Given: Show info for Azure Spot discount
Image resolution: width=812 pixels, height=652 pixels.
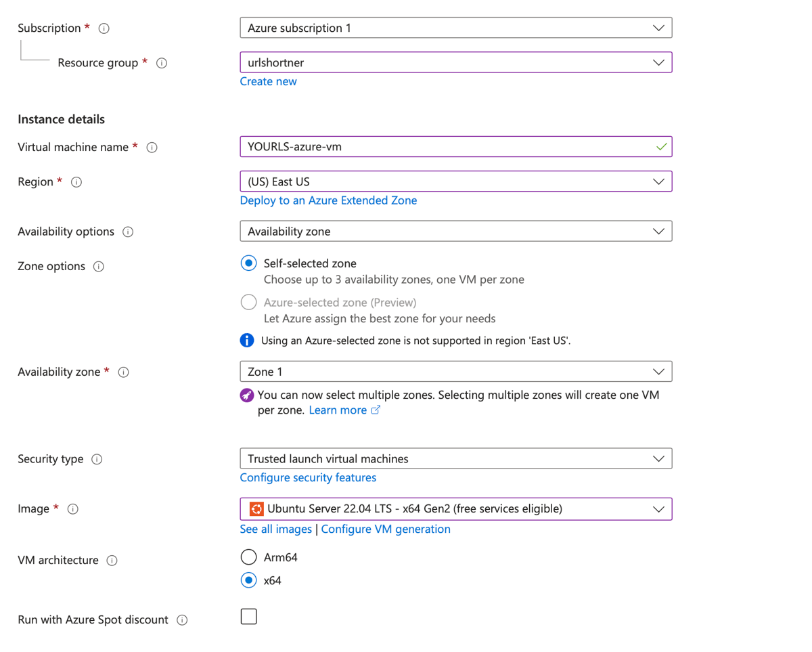Looking at the screenshot, I should coord(182,620).
